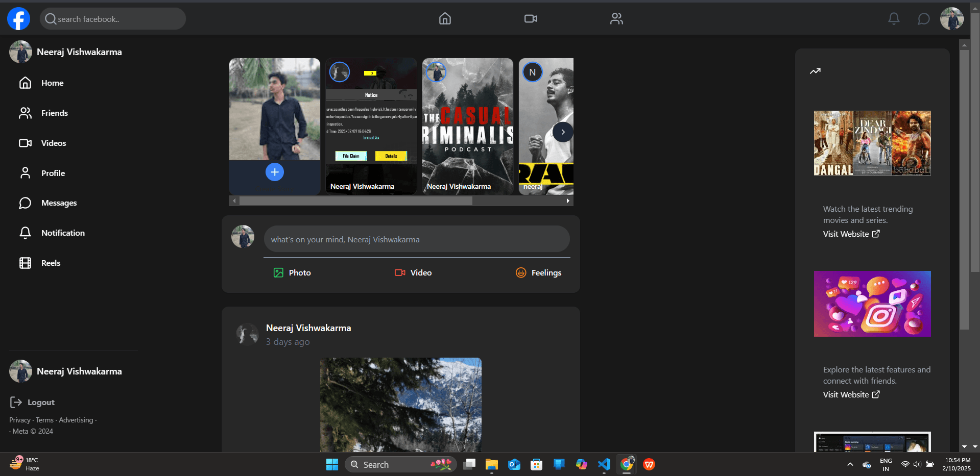Click the left arrow of the stories scrollbar
980x476 pixels.
point(234,201)
